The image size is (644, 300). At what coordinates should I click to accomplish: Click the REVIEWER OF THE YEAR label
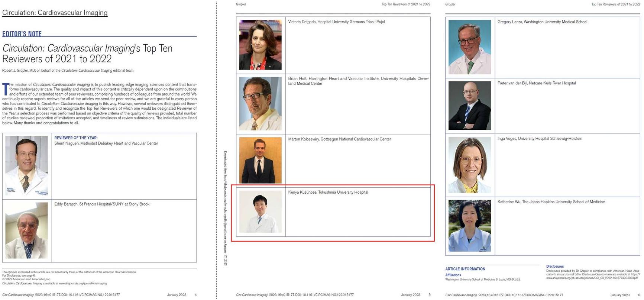(x=76, y=138)
